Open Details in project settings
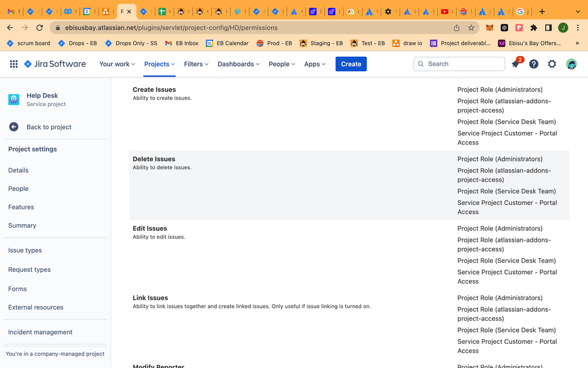 tap(18, 170)
